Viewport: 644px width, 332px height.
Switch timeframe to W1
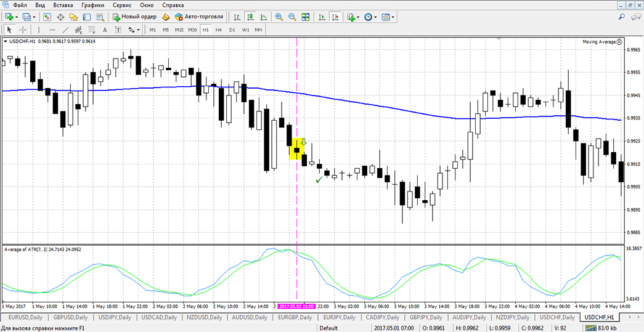click(x=246, y=30)
